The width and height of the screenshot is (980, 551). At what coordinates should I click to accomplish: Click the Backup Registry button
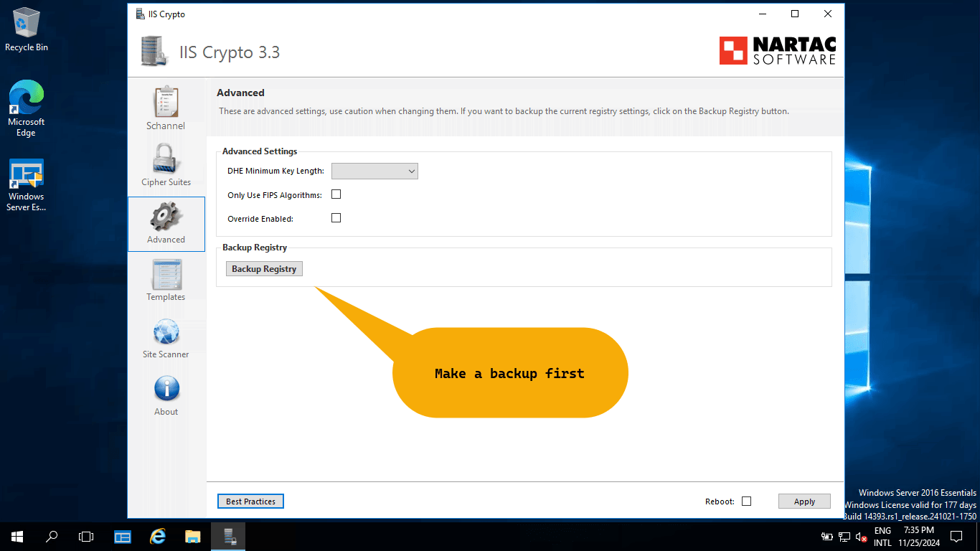tap(264, 269)
